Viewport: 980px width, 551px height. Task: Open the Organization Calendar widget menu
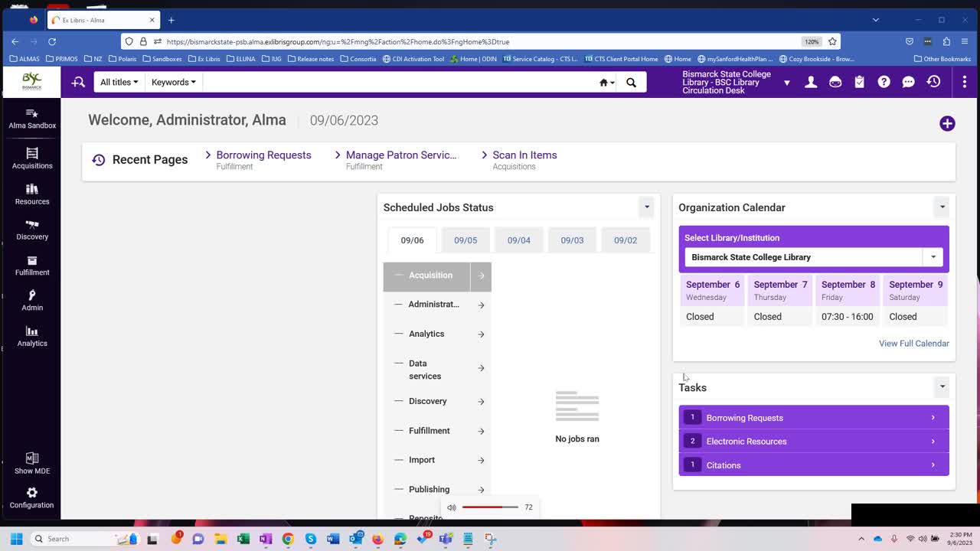(942, 207)
